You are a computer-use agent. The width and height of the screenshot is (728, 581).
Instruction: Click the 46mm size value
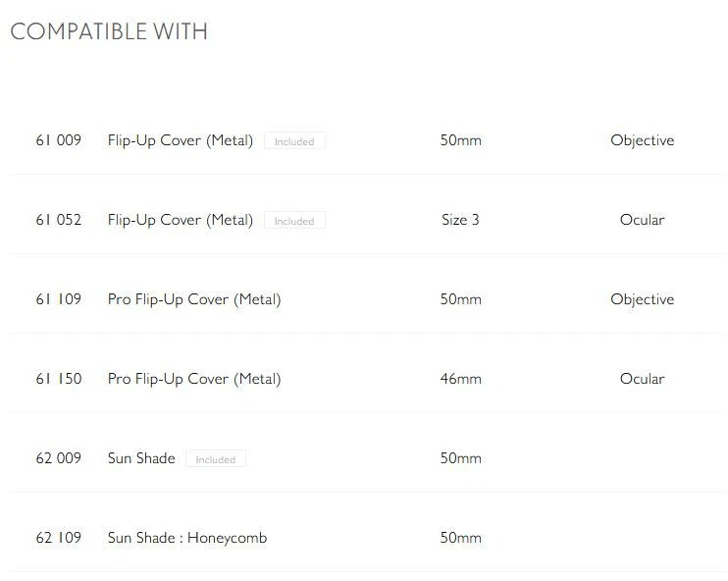[460, 379]
